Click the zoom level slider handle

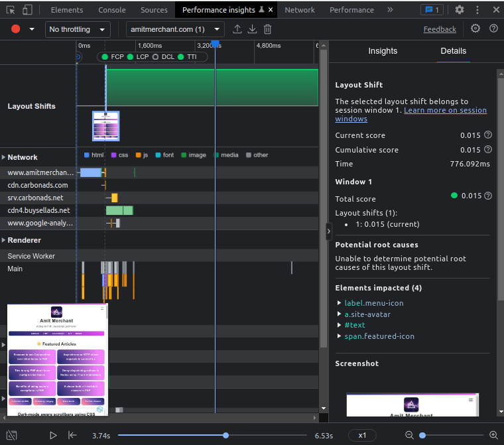pos(422,435)
